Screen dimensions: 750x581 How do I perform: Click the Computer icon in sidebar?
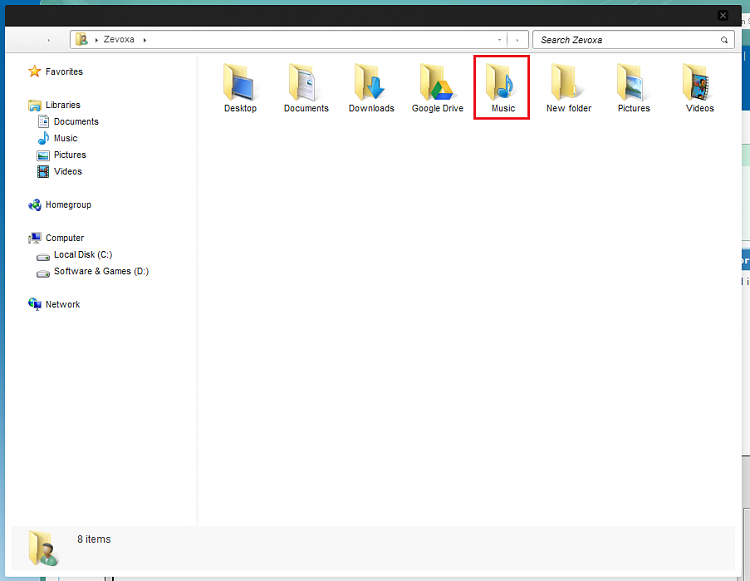click(34, 238)
